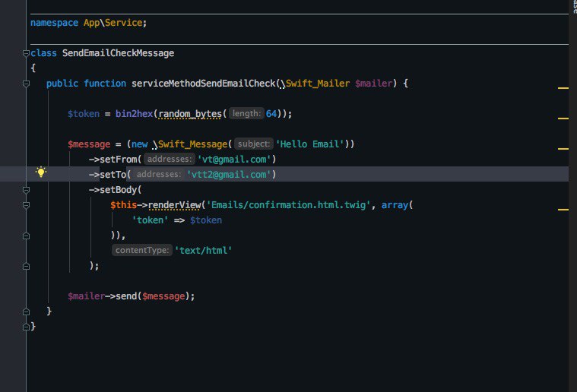Click the warning stripe beside function declaration line
The image size is (577, 392).
563,88
